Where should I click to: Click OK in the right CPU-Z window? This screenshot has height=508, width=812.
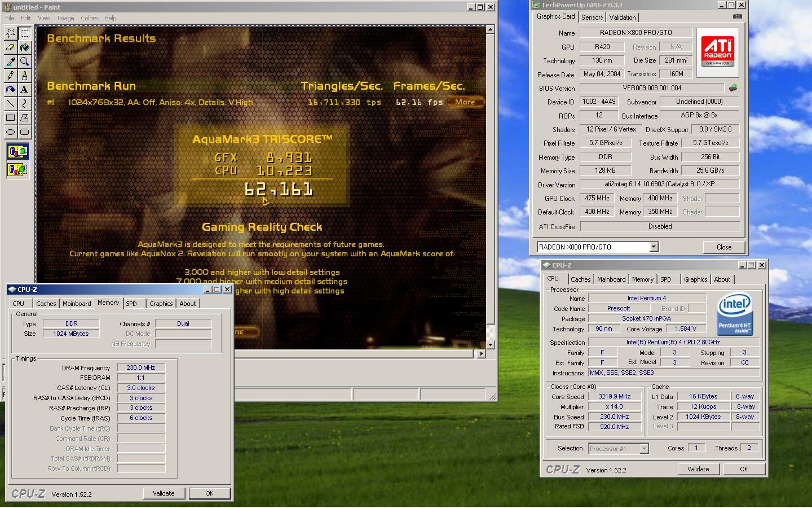(x=744, y=469)
